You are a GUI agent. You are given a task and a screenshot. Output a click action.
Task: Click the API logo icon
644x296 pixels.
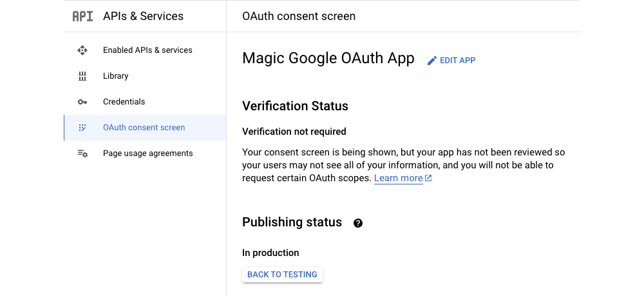point(82,17)
